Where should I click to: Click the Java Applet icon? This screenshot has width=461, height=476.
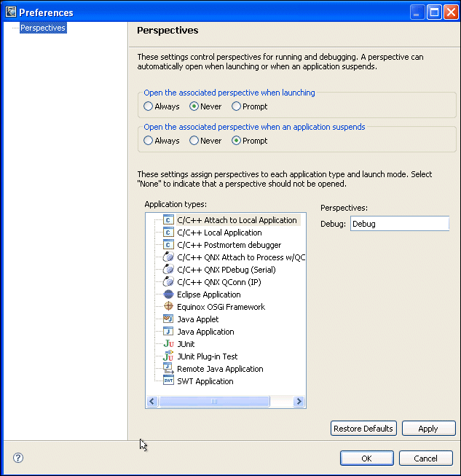(168, 319)
